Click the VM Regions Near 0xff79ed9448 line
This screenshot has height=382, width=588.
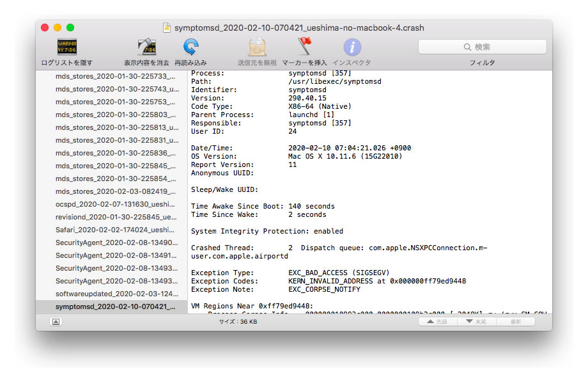pos(252,306)
